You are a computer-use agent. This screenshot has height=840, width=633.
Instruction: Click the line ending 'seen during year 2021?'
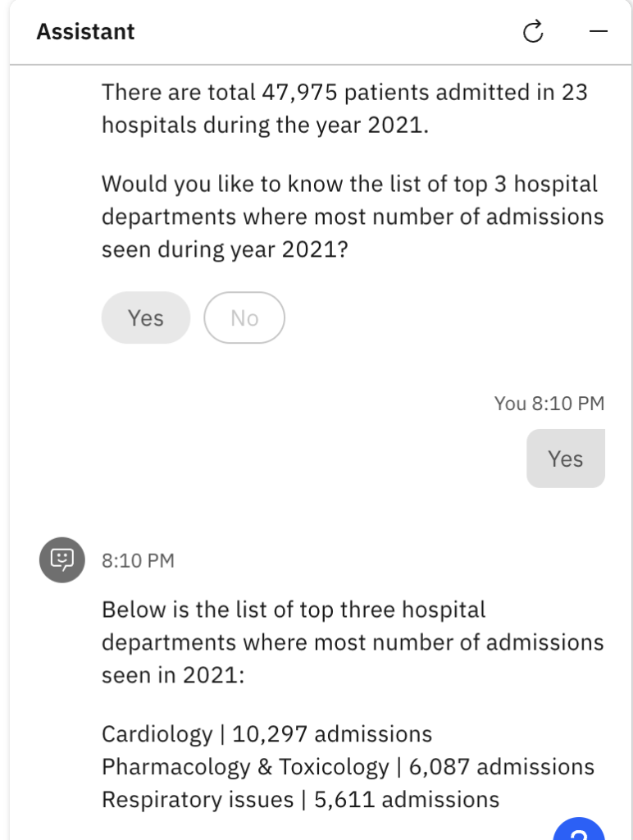pos(225,249)
